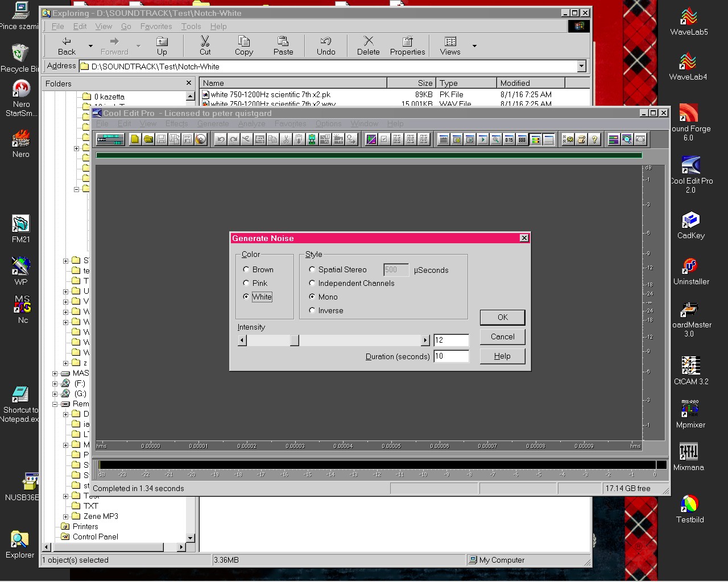Click the scissors Cut icon in Cool Edit

tap(286, 139)
